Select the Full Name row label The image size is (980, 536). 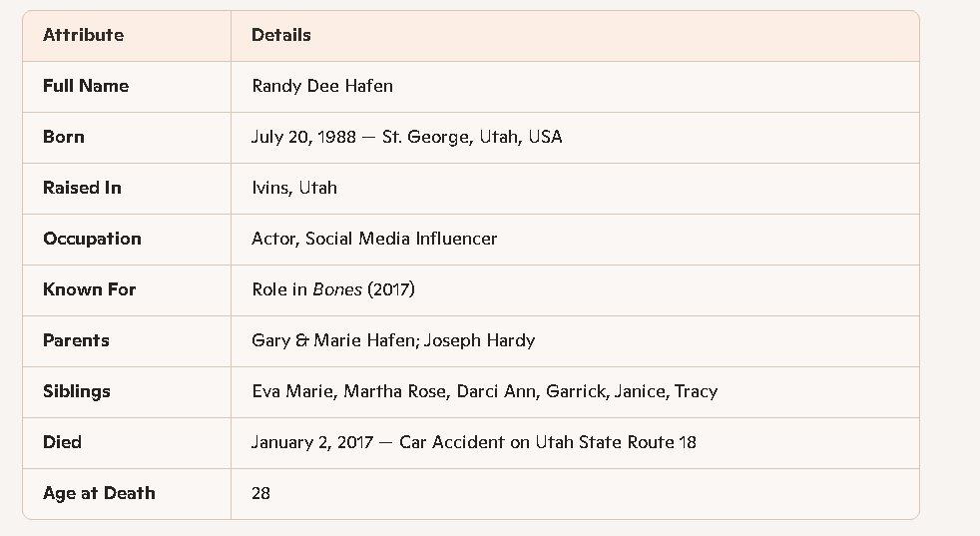(86, 86)
